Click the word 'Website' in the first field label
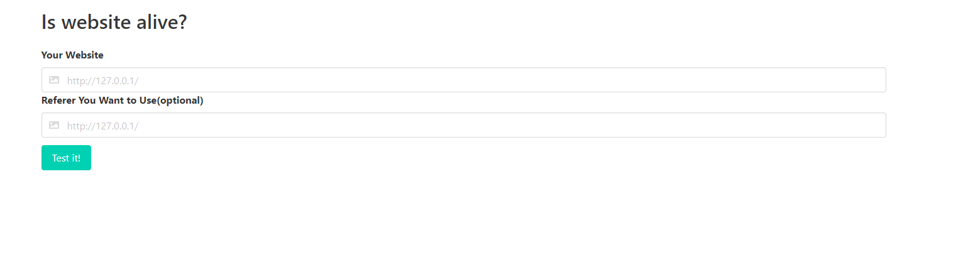This screenshot has height=262, width=980. click(84, 55)
